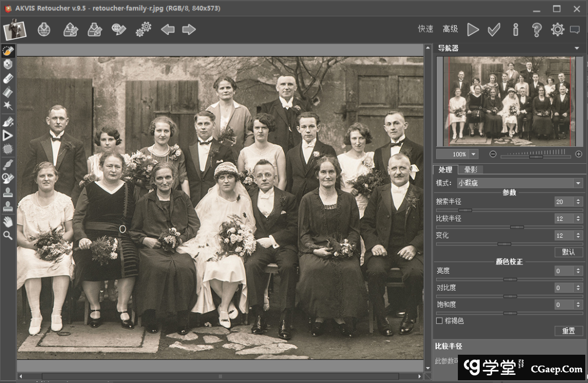588x383 pixels.
Task: Select the Eraser tool in the left toolbar
Action: coord(8,78)
